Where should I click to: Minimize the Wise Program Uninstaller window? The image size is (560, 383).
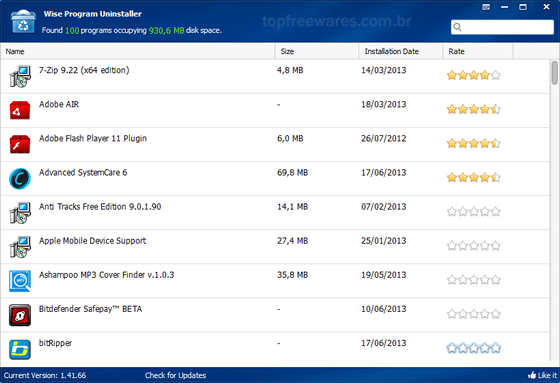pos(504,7)
